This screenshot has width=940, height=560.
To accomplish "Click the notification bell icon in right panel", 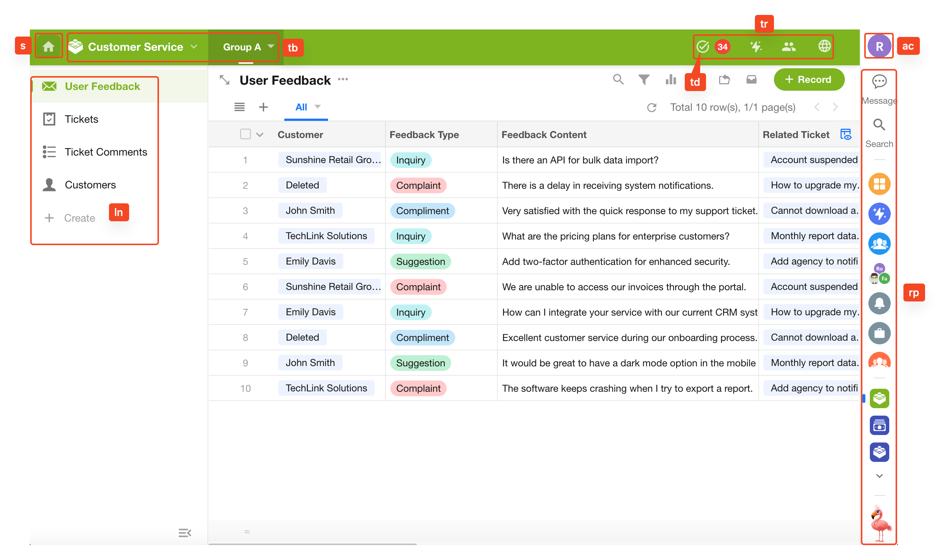I will (879, 303).
